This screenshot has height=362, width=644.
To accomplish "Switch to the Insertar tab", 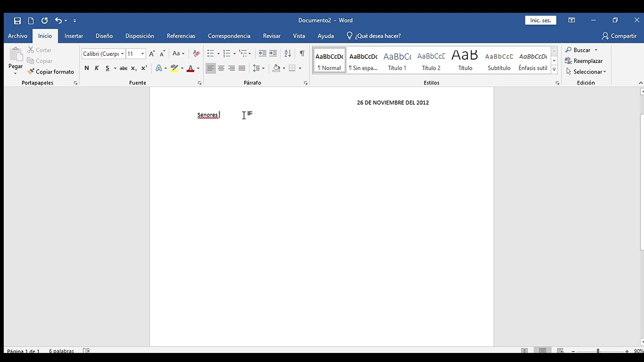I will coord(73,36).
